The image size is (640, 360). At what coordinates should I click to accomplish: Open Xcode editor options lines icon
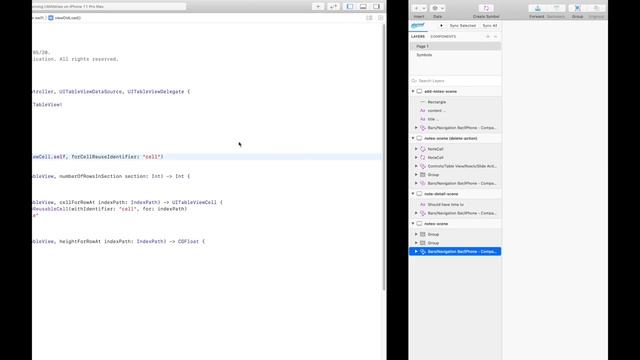pos(369,18)
